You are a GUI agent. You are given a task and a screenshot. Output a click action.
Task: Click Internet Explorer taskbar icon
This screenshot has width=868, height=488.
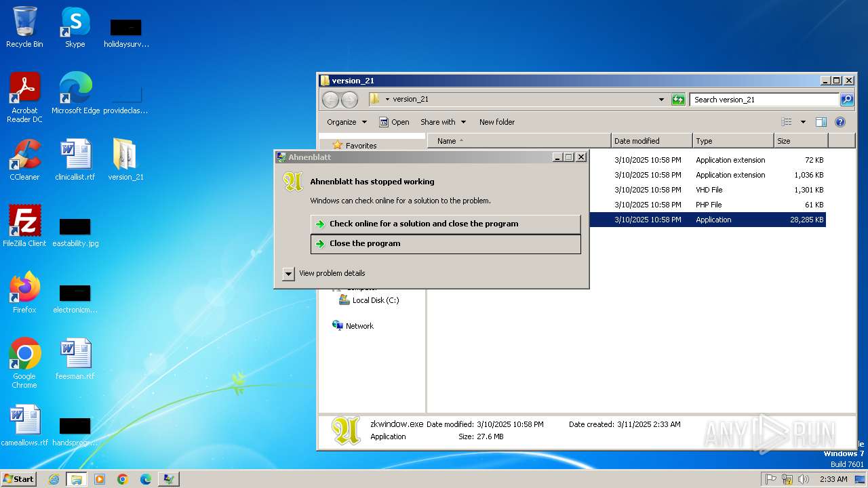tap(54, 479)
